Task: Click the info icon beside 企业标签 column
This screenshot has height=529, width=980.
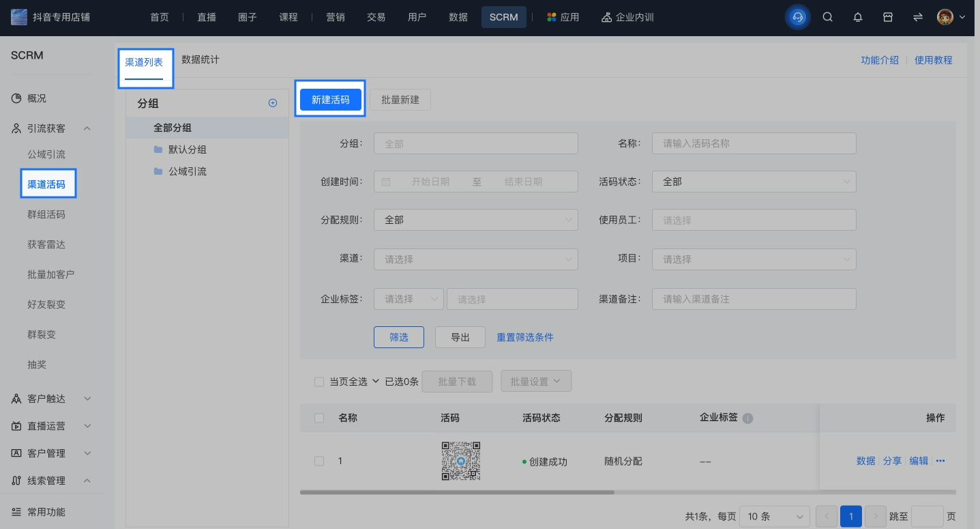Action: pos(747,418)
